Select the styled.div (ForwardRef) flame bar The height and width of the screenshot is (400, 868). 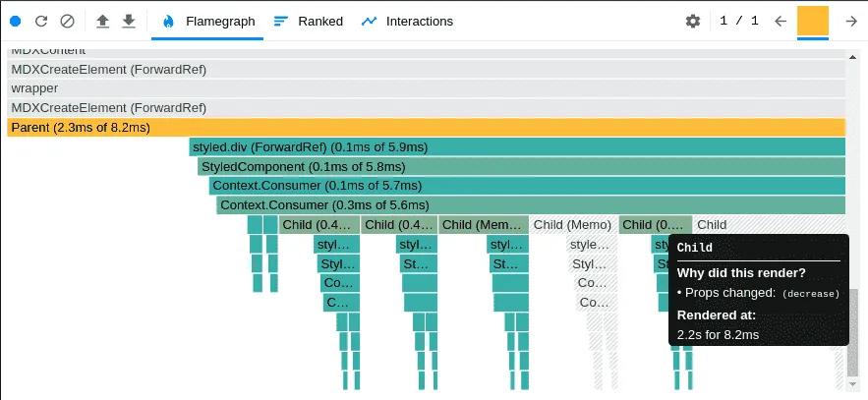517,147
